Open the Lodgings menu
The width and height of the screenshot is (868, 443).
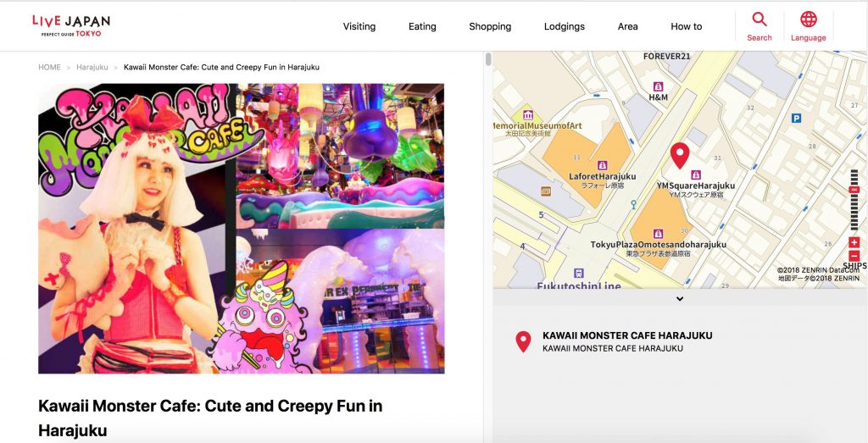pyautogui.click(x=564, y=26)
